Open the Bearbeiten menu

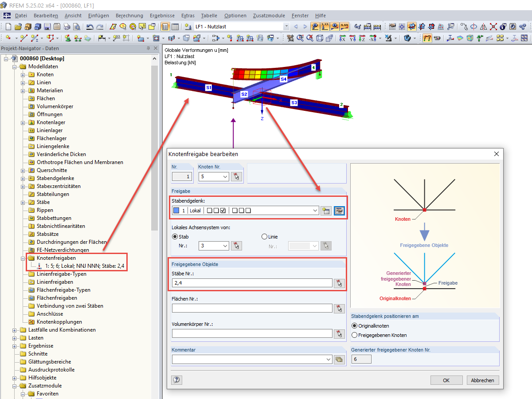tap(46, 16)
